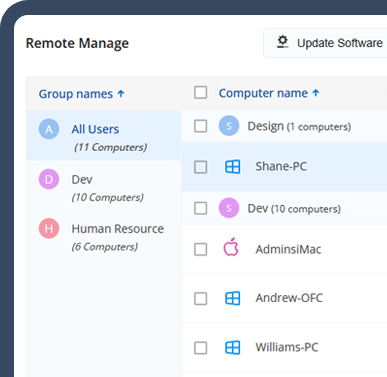Click the Dev group avatar in sidebar
Screen dimensions: 387x377
coord(49,179)
